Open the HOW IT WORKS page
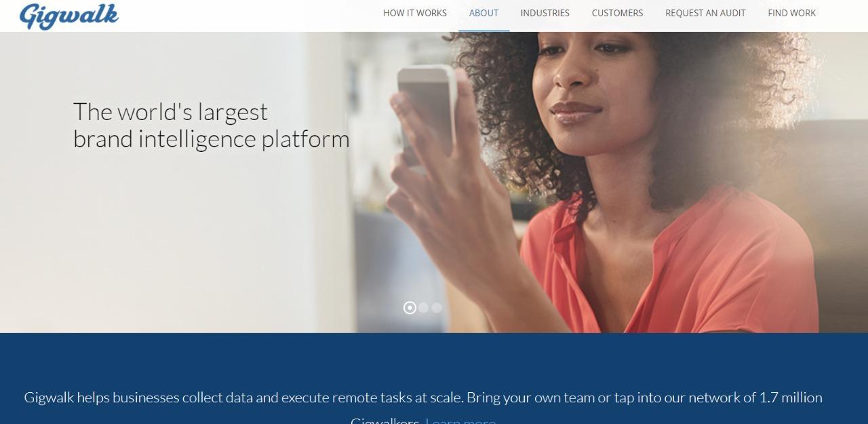Screen dimensions: 868x424 415,13
